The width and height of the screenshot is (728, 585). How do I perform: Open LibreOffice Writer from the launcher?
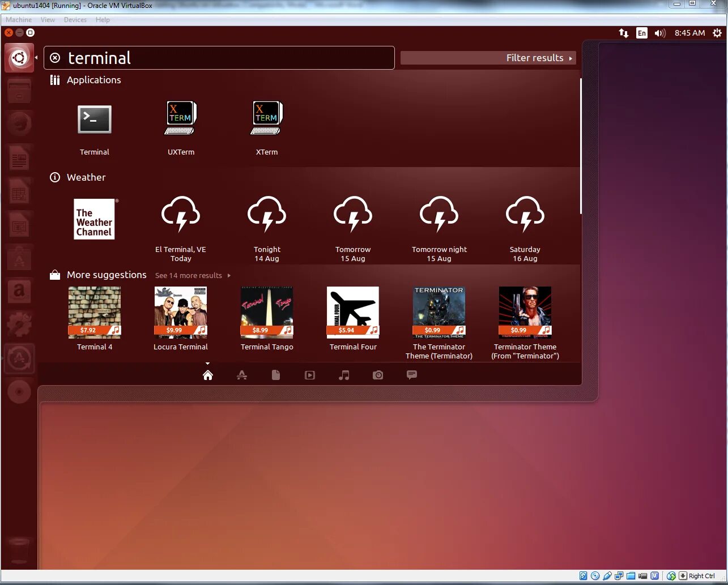pyautogui.click(x=19, y=159)
